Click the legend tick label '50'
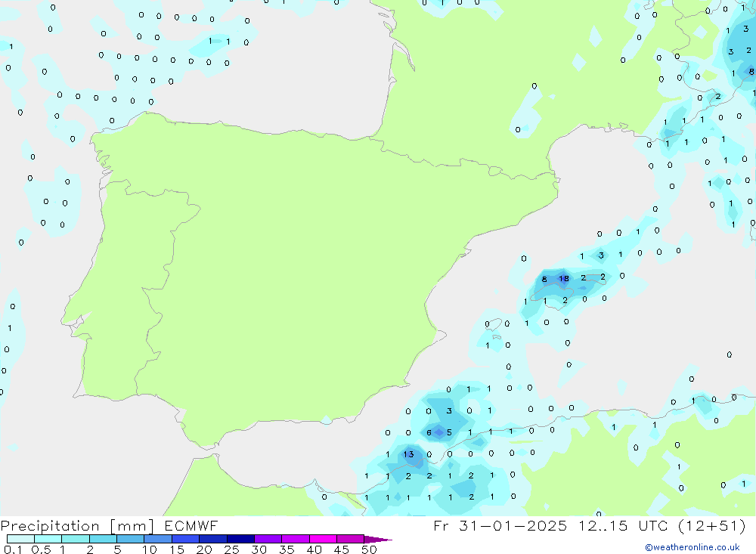The image size is (756, 554). pyautogui.click(x=369, y=549)
